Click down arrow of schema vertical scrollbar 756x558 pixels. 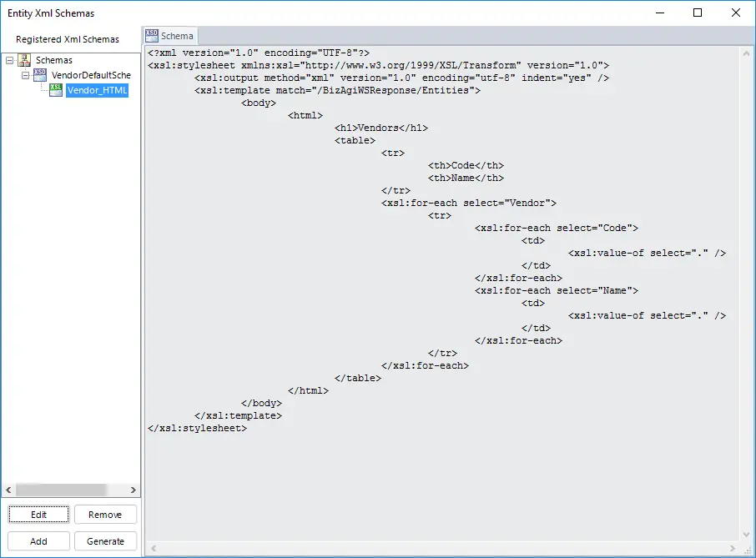click(746, 534)
